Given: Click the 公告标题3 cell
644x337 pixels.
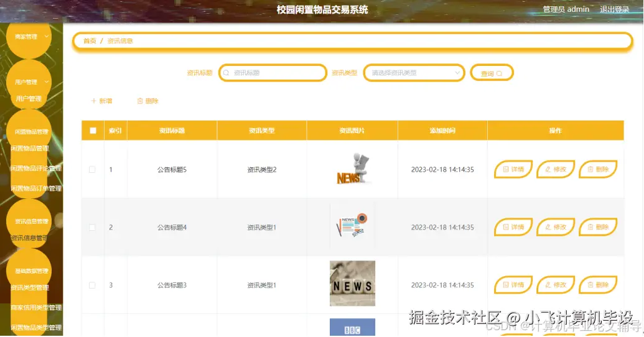Looking at the screenshot, I should point(172,285).
